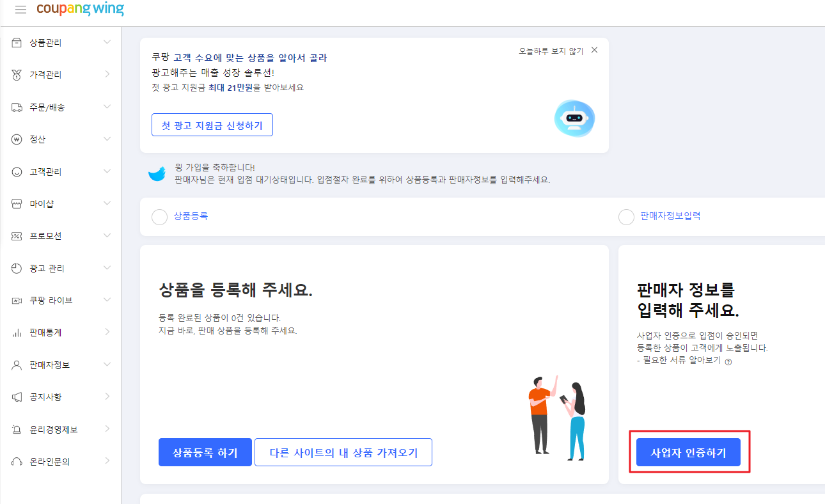Expand 상품관리 menu chevron
Screen dimensions: 825x504
tap(107, 42)
